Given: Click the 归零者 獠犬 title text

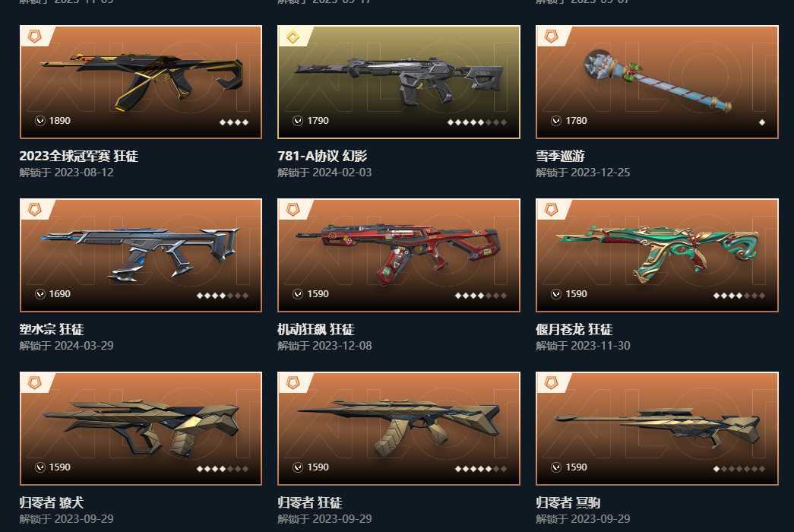Looking at the screenshot, I should tap(52, 502).
